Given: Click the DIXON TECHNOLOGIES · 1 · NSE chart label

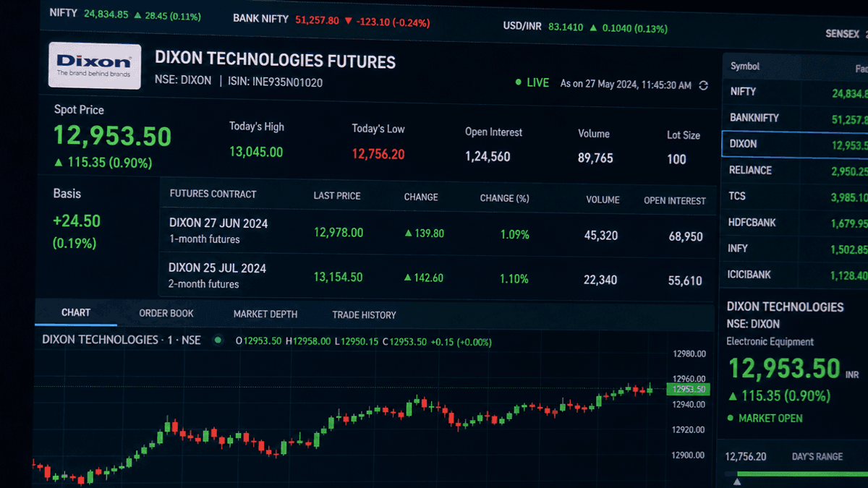Looking at the screenshot, I should (121, 339).
